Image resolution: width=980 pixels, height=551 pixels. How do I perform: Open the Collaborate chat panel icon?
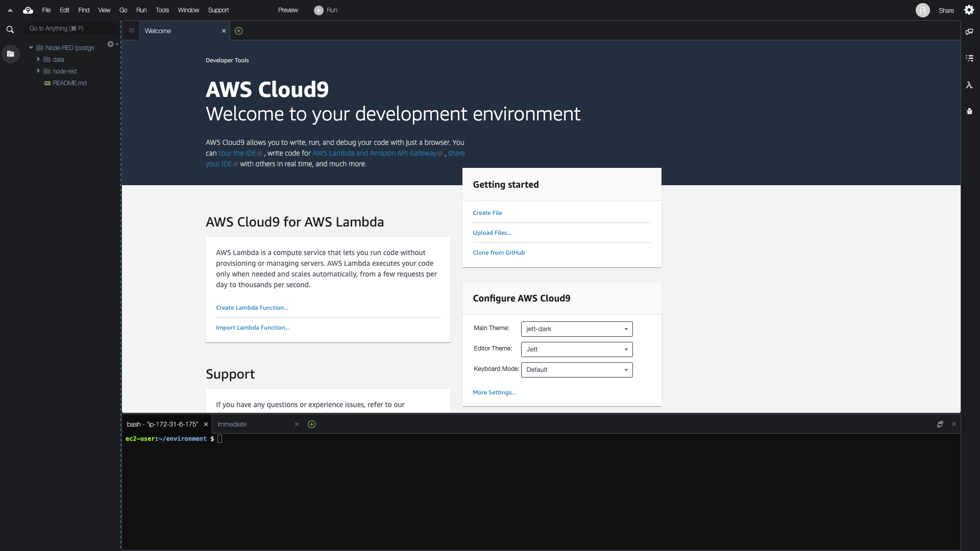pos(969,32)
